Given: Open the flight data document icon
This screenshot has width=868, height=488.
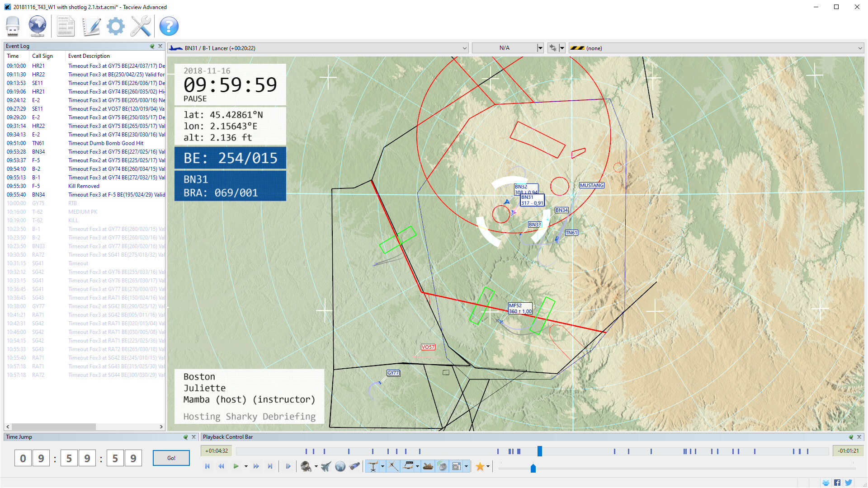Looking at the screenshot, I should tap(66, 26).
